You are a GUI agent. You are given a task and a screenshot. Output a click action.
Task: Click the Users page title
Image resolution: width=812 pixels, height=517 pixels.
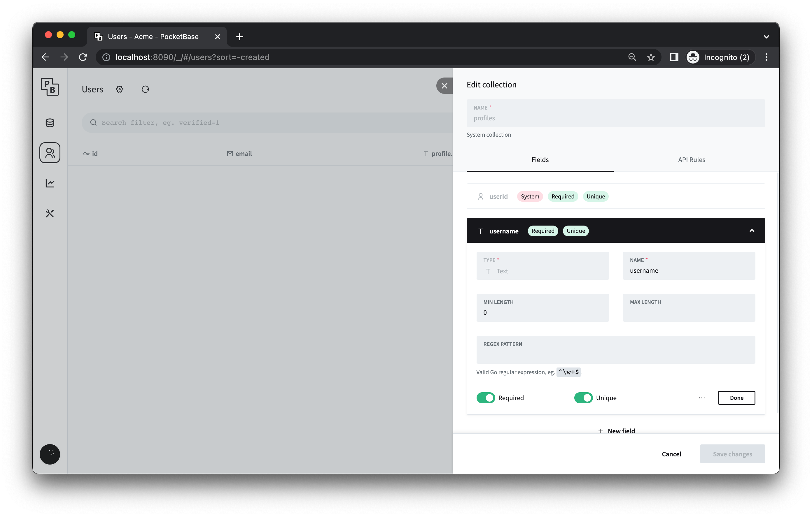[x=92, y=89]
